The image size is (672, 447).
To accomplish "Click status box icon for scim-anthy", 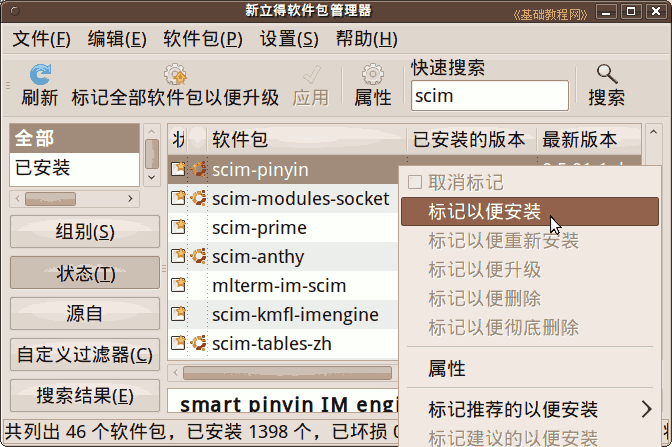I will [178, 256].
